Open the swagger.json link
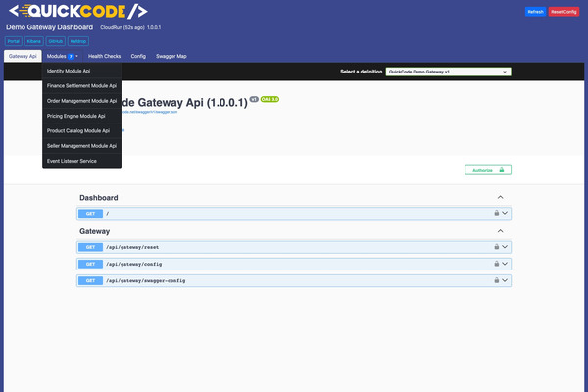The width and height of the screenshot is (588, 392). tap(149, 112)
